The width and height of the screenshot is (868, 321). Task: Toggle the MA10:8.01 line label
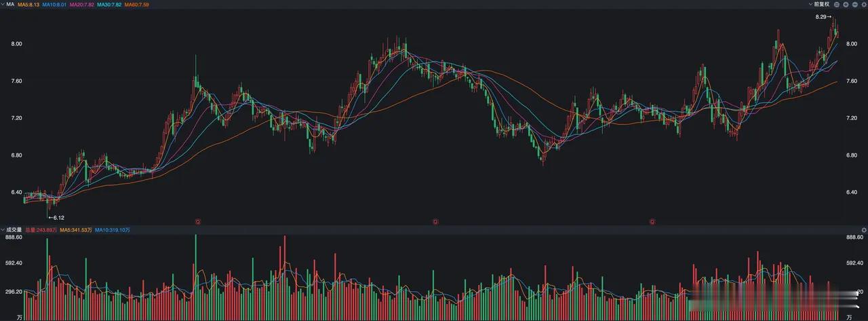(54, 5)
